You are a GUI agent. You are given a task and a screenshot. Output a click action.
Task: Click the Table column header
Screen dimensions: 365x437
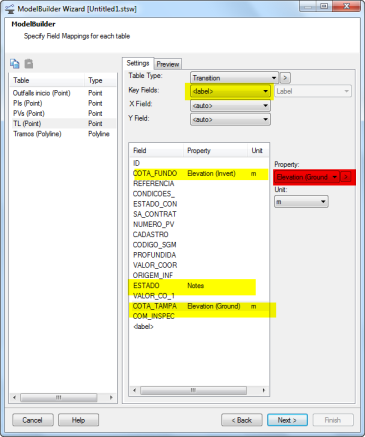(47, 80)
